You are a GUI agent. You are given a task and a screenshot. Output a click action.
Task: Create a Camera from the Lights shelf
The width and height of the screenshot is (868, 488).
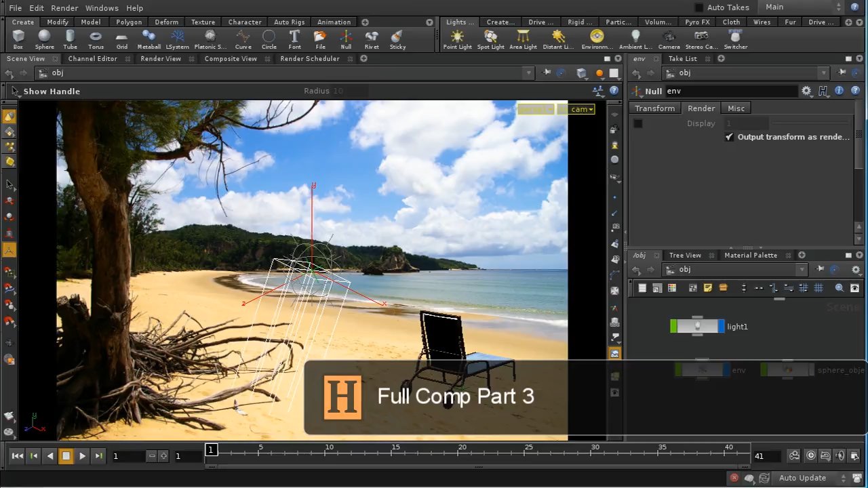click(669, 39)
